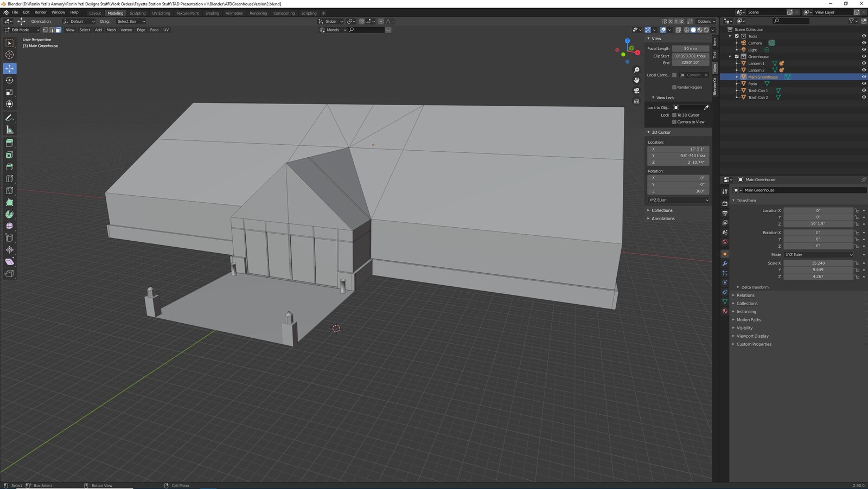This screenshot has height=489, width=868.
Task: Switch to the Sculpting workspace tab
Action: click(137, 13)
